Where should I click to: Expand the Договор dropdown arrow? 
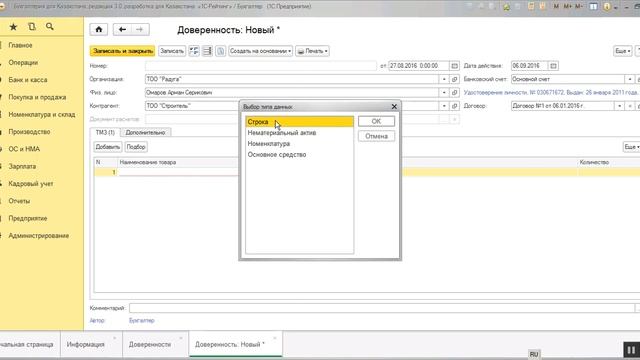click(619, 106)
